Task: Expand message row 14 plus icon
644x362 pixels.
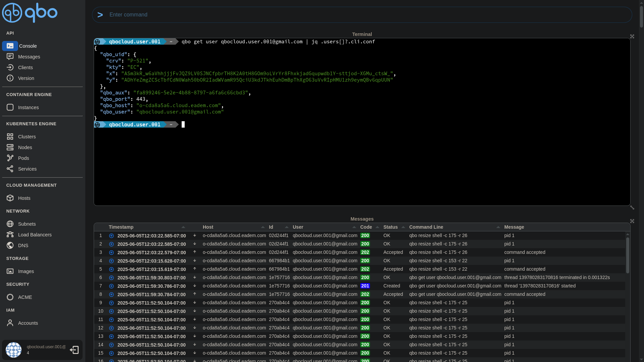Action: [111, 345]
